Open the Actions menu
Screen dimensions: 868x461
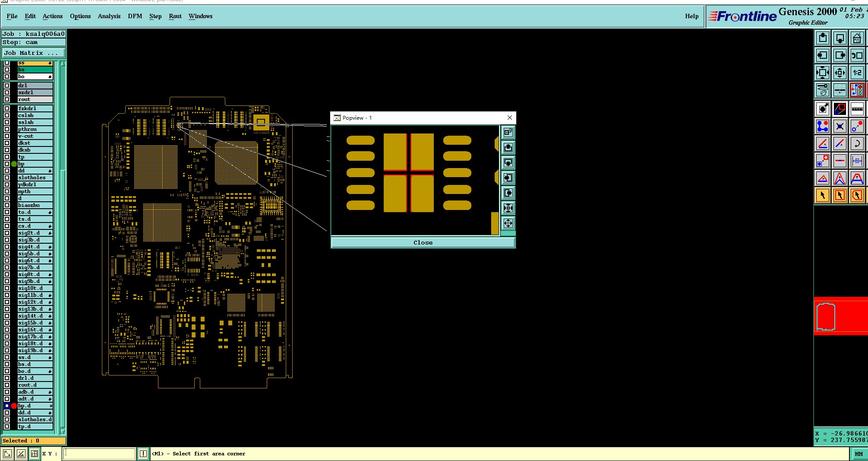53,16
